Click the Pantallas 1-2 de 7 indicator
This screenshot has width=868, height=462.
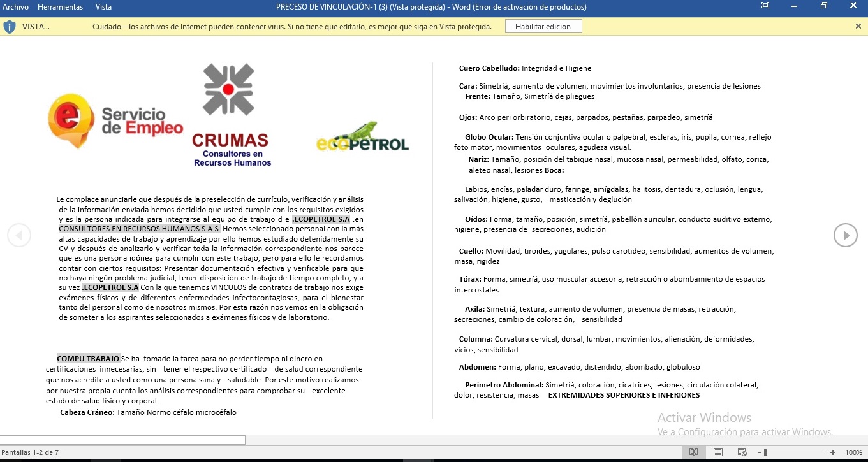[x=30, y=452]
